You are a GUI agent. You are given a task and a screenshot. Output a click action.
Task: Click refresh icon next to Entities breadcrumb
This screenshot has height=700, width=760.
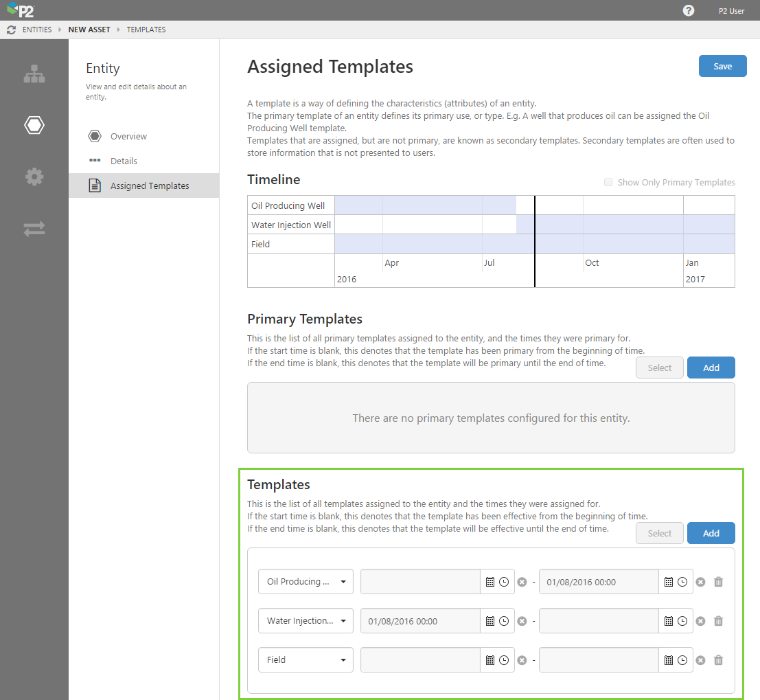coord(11,30)
